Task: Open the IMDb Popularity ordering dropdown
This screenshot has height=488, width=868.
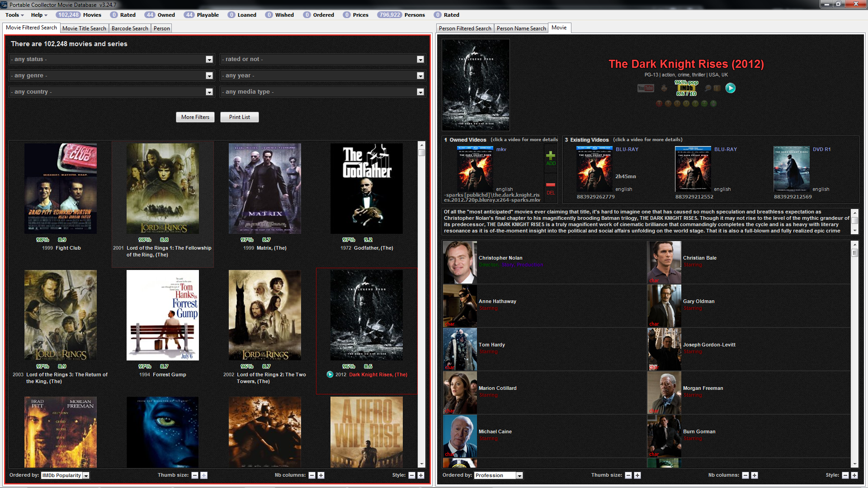Action: 65,475
